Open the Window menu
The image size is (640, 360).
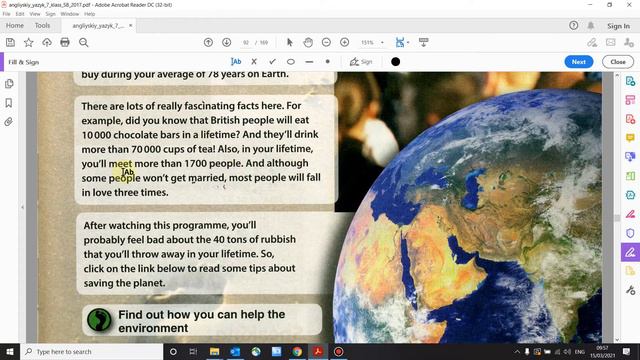(x=70, y=14)
